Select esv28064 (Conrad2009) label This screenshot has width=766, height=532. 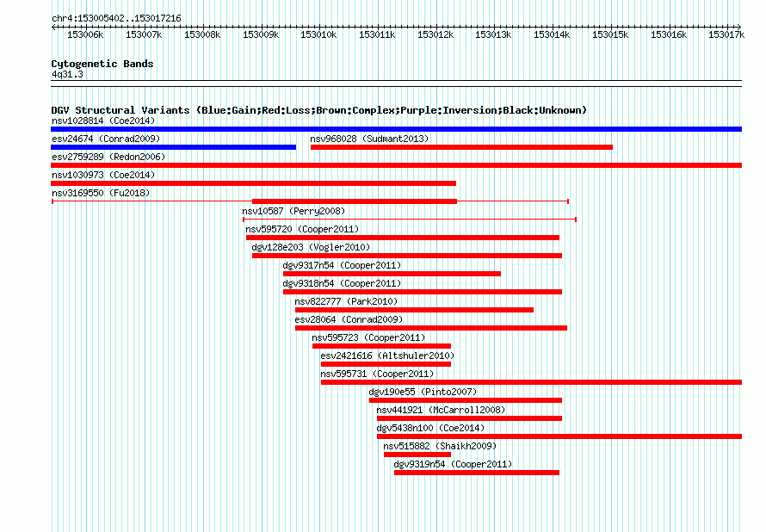tap(349, 319)
